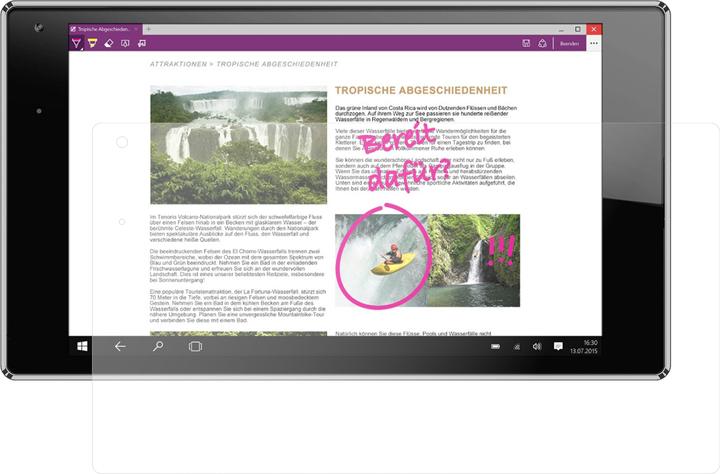Open the more actions ellipsis menu

pos(594,43)
